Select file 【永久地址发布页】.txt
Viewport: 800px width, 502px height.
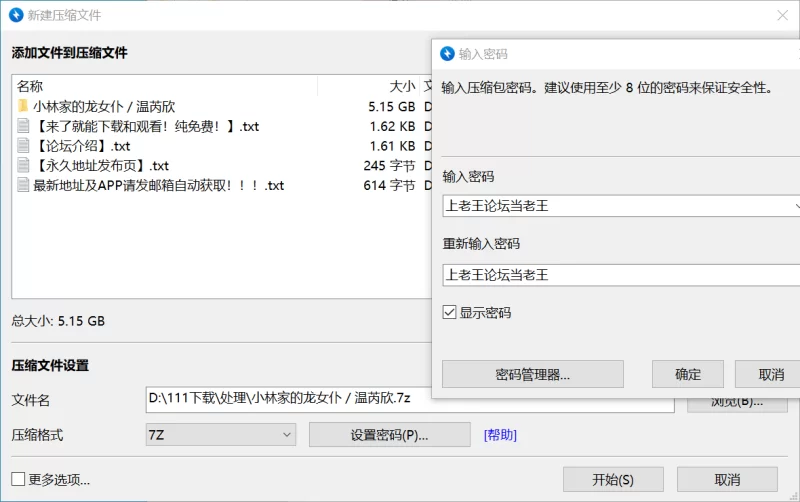(x=101, y=165)
